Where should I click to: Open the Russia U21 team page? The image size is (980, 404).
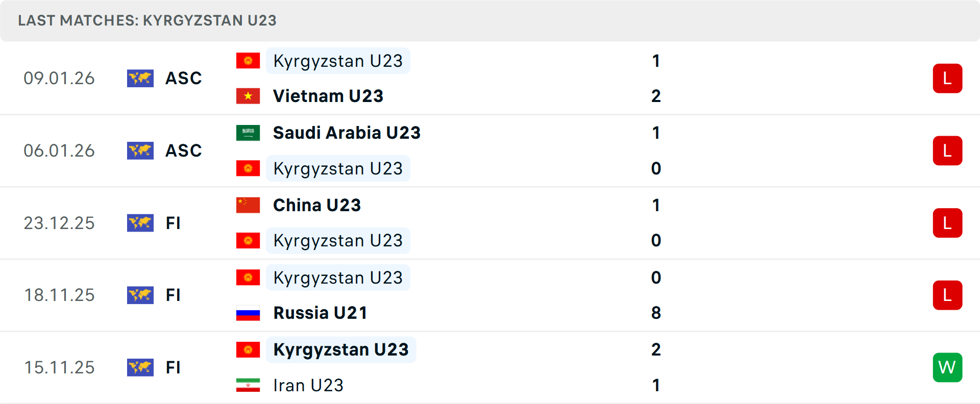click(x=320, y=313)
